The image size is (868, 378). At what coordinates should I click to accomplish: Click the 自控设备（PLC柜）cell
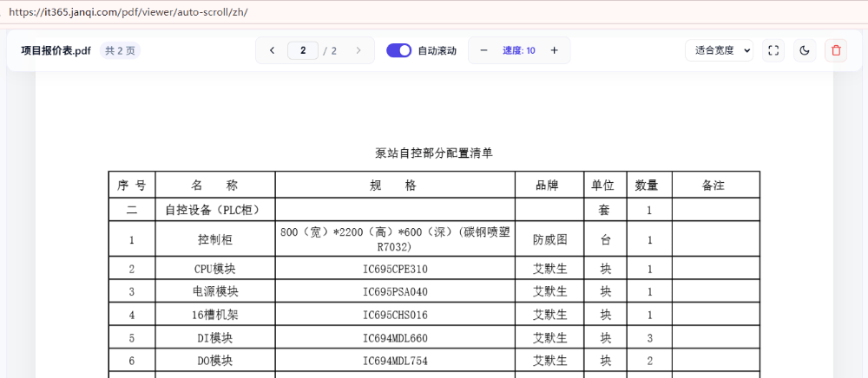(x=215, y=210)
